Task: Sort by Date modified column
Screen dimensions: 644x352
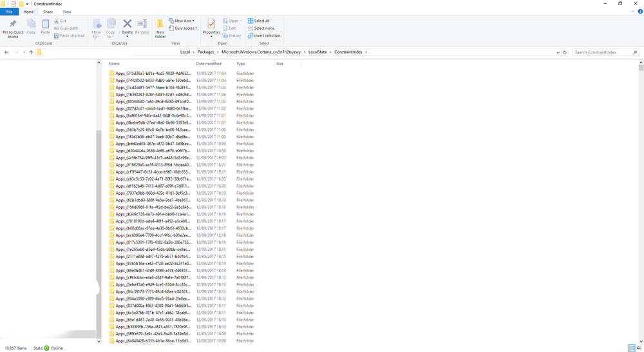Action: [x=209, y=64]
